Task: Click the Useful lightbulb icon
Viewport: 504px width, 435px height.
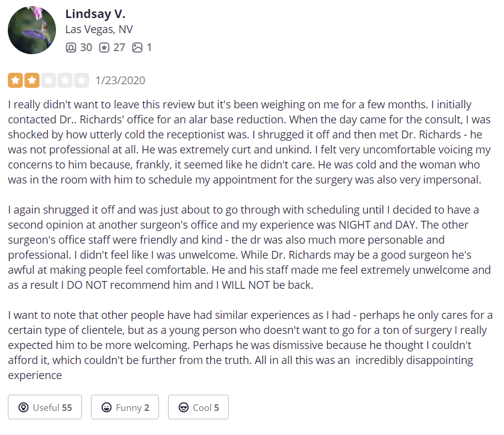Action: 23,407
